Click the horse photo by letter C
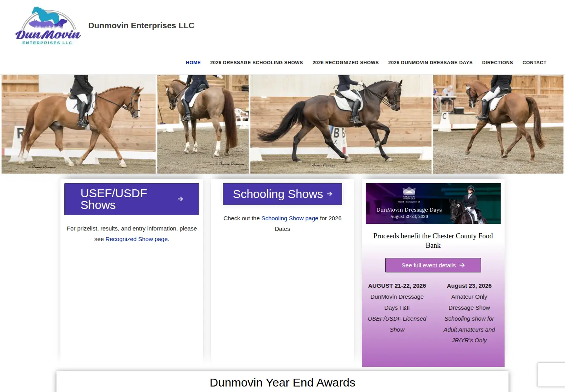The width and height of the screenshot is (565, 392). pos(498,124)
